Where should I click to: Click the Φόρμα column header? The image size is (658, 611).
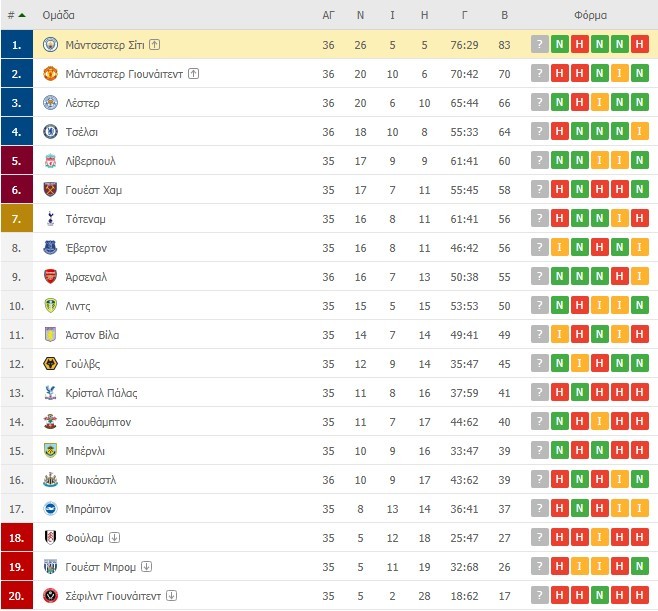591,15
